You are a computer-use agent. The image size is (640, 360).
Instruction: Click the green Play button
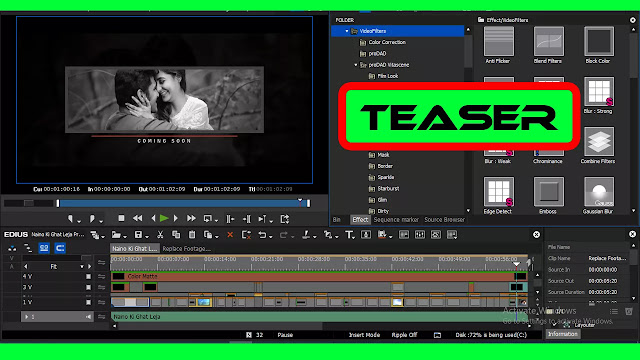point(164,219)
